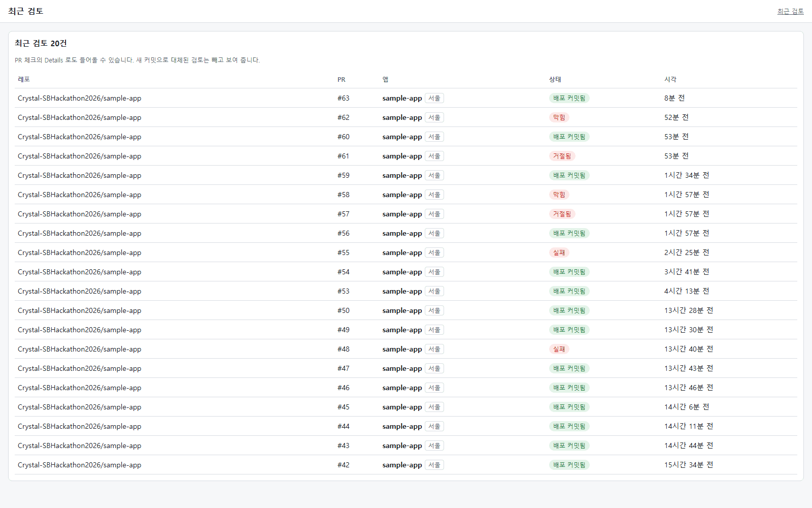Click the "막힘" status badge for PR #62
Viewport: 812px width, 508px height.
[x=559, y=117]
